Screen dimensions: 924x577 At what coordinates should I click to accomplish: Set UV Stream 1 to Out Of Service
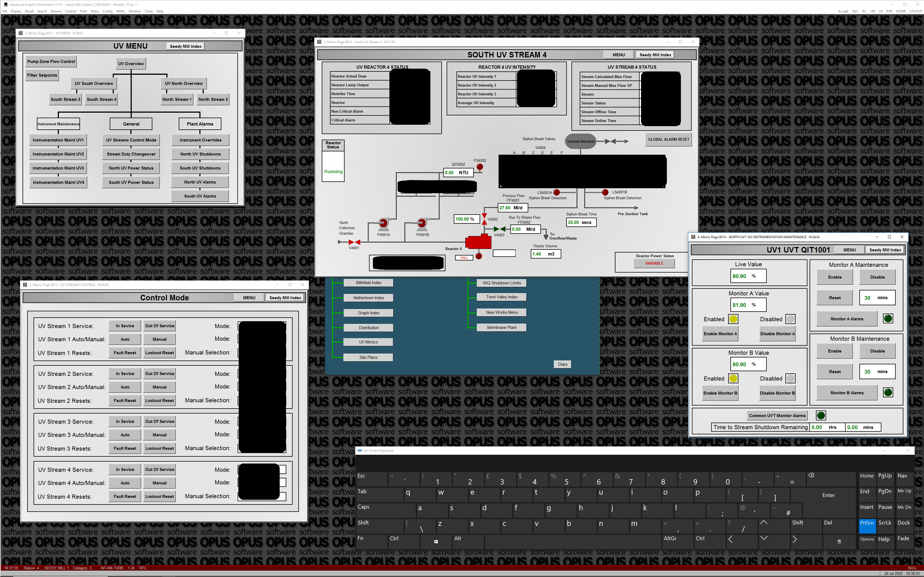pos(159,326)
